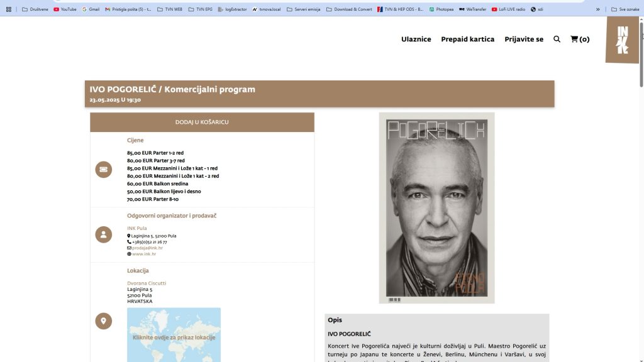Select 85,00 EUR Mezzanini i Lože 1 red
Screen dimensions: 644x362
172,168
